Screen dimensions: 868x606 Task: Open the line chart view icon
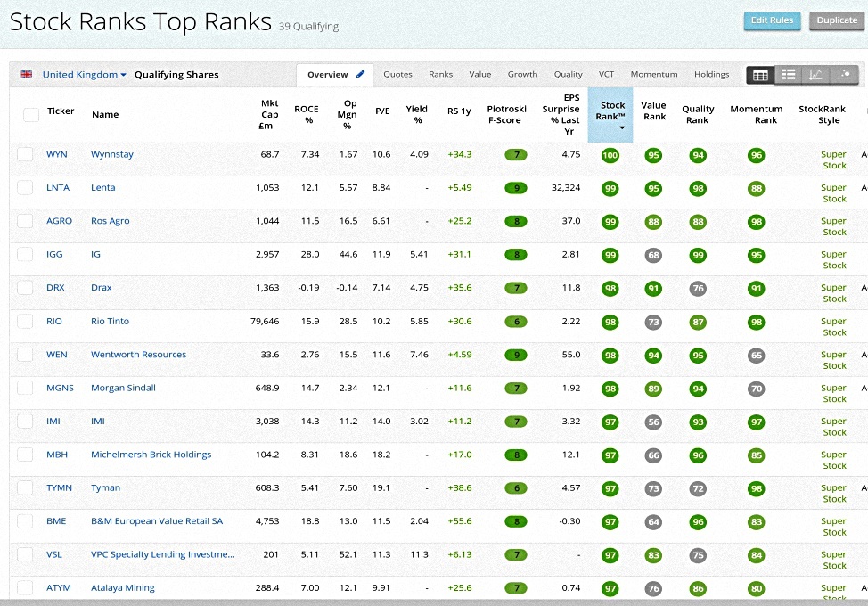tap(816, 75)
